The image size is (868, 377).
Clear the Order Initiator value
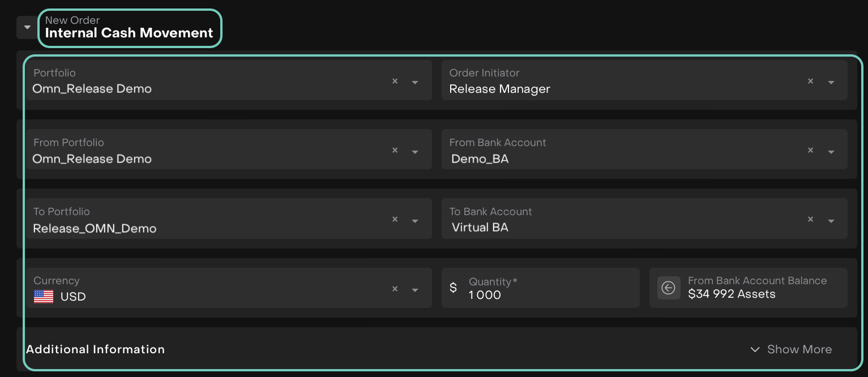click(810, 81)
